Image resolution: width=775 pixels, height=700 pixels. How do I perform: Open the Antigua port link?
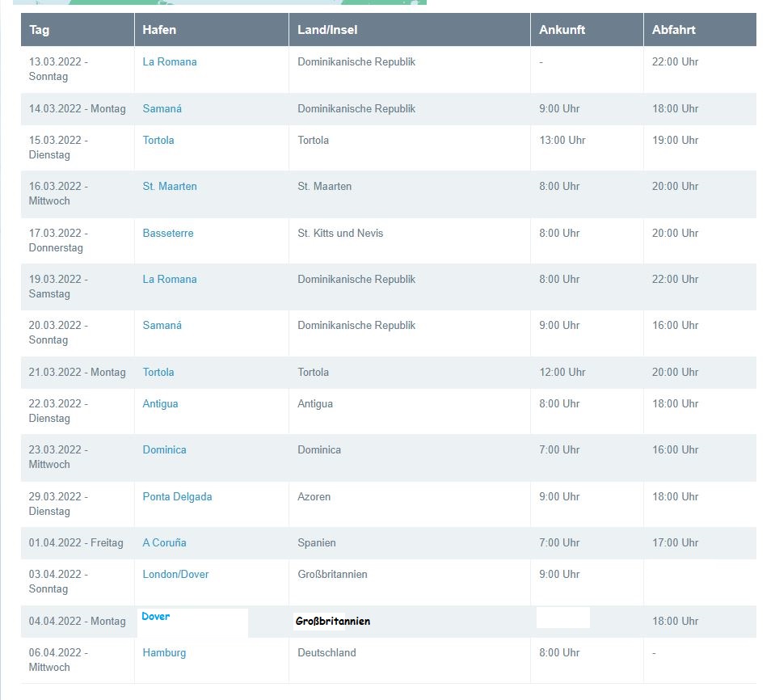click(x=161, y=404)
